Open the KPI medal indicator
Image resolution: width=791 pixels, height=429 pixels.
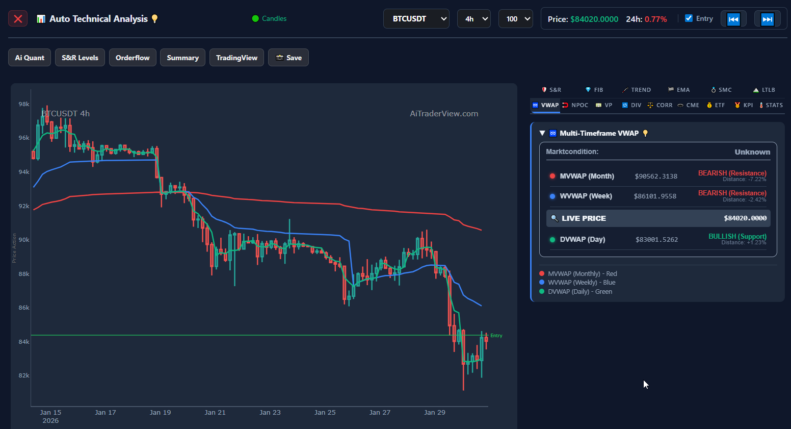743,104
